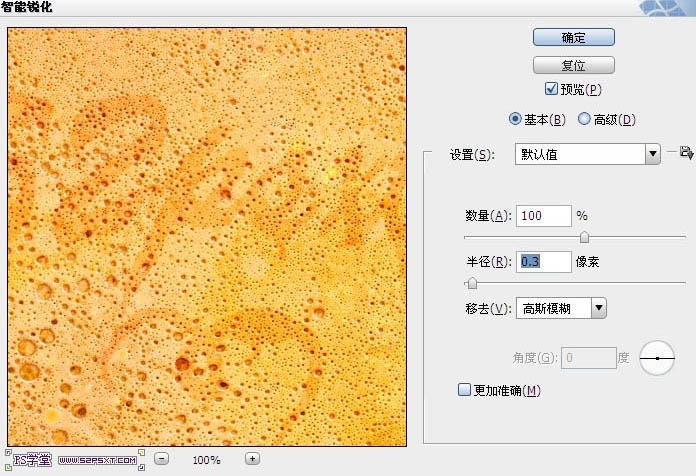Screen dimensions: 696x476
Task: Zoom out preview with minus button
Action: pyautogui.click(x=162, y=459)
